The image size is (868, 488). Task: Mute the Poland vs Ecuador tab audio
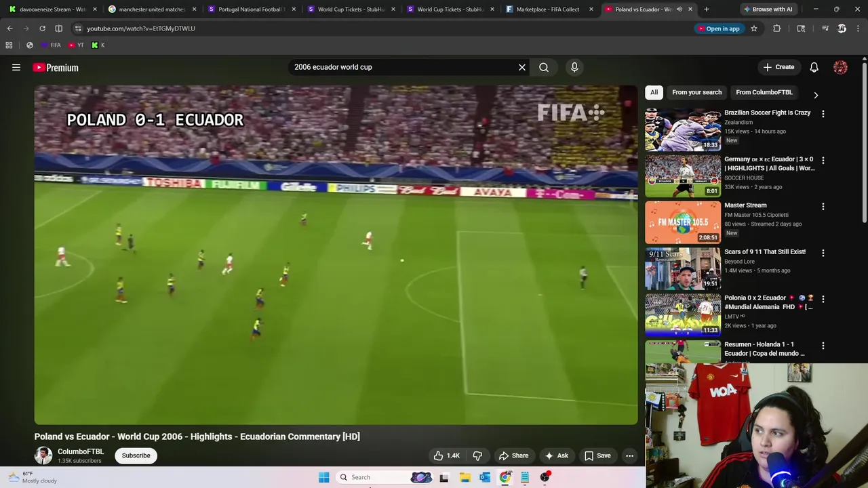(x=679, y=9)
